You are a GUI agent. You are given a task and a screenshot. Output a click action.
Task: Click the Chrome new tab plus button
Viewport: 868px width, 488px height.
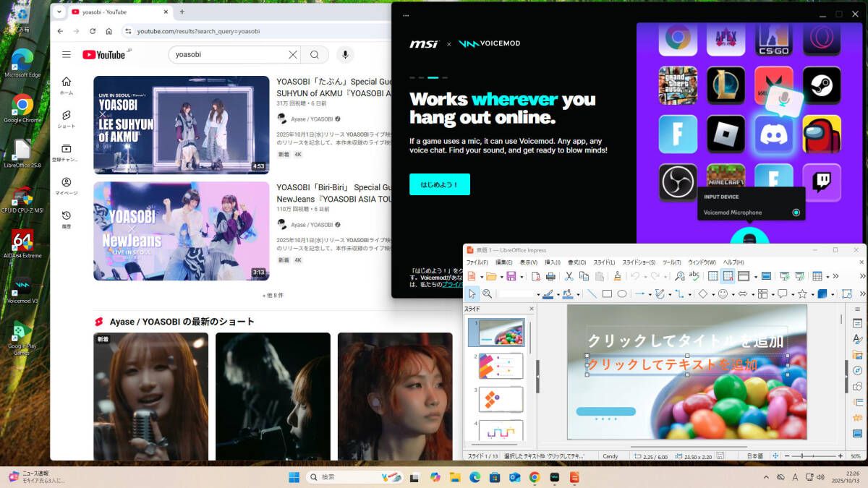[x=182, y=12]
